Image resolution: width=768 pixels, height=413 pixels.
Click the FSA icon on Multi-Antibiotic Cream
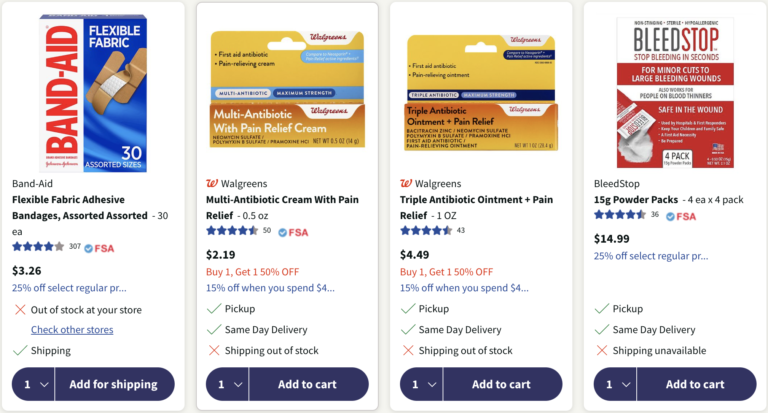click(x=293, y=232)
